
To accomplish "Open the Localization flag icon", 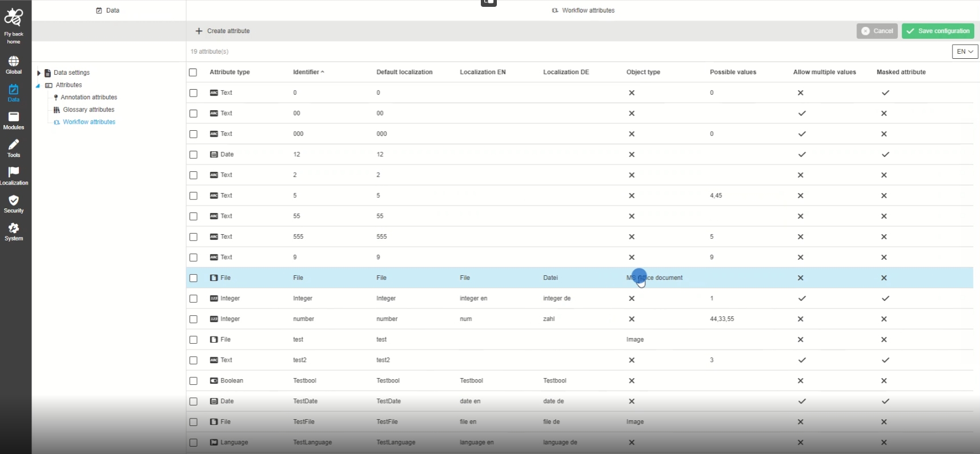I will pos(14,172).
